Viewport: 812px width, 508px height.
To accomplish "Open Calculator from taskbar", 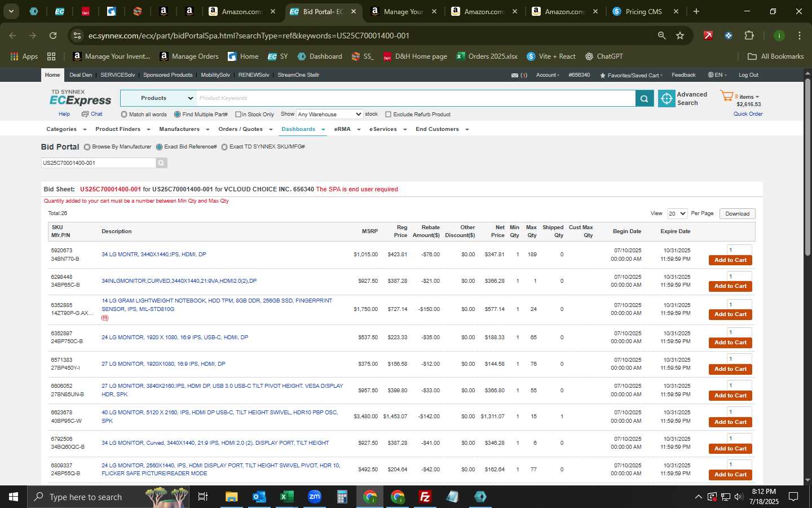I will 342,497.
